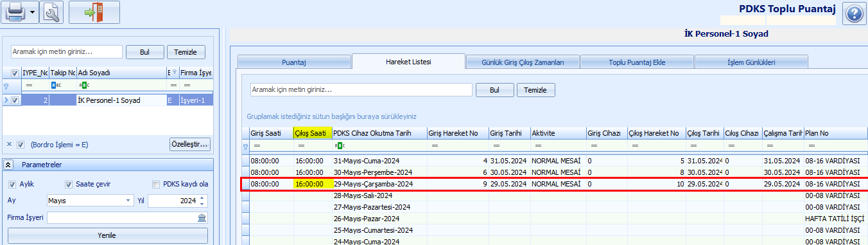Click the left panel Temizle button

pyautogui.click(x=186, y=52)
